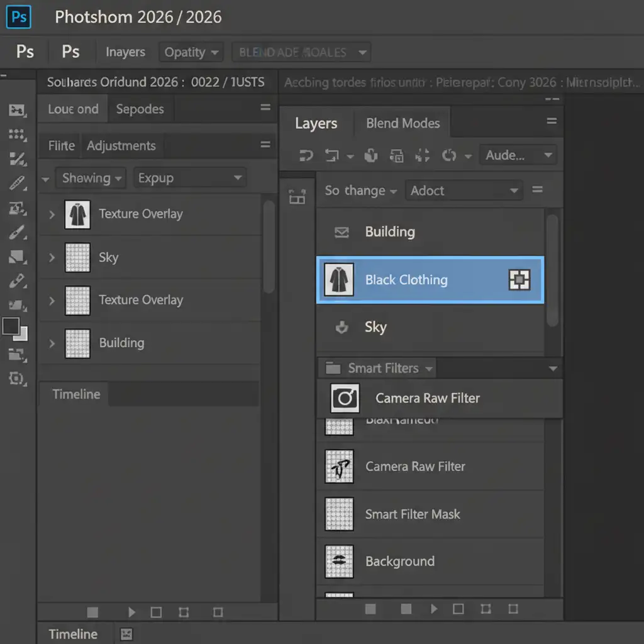Toggle the icon left of Building layer
The image size is (644, 644).
click(341, 233)
